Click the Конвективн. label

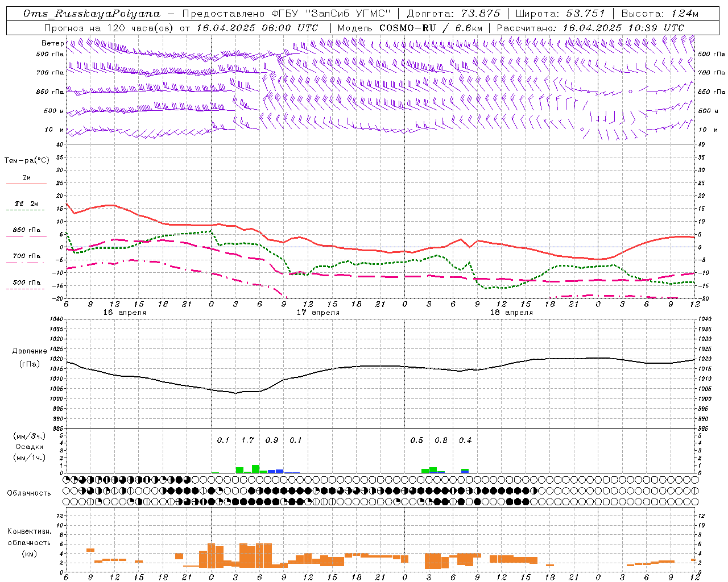(x=30, y=531)
